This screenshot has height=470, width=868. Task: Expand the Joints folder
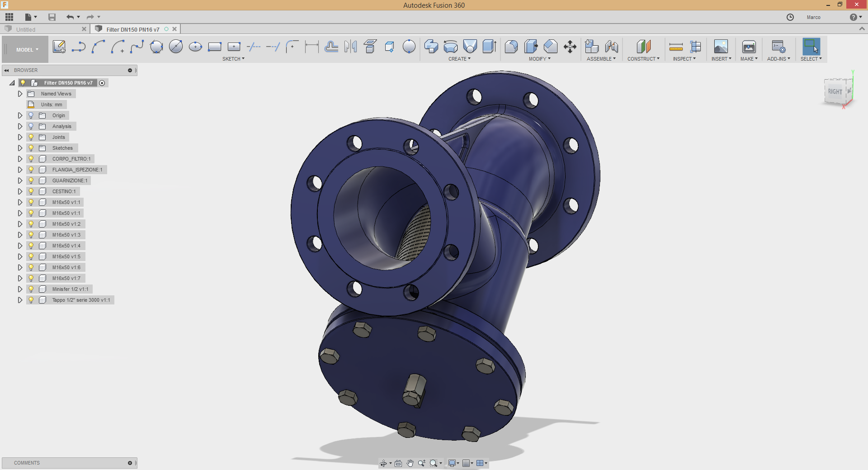(20, 137)
